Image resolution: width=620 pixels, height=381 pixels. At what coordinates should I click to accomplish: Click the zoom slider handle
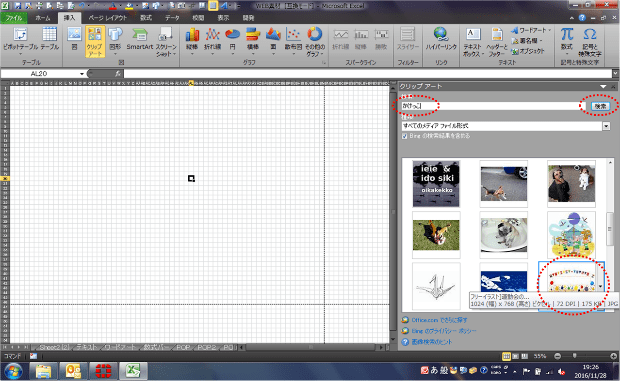pyautogui.click(x=574, y=356)
